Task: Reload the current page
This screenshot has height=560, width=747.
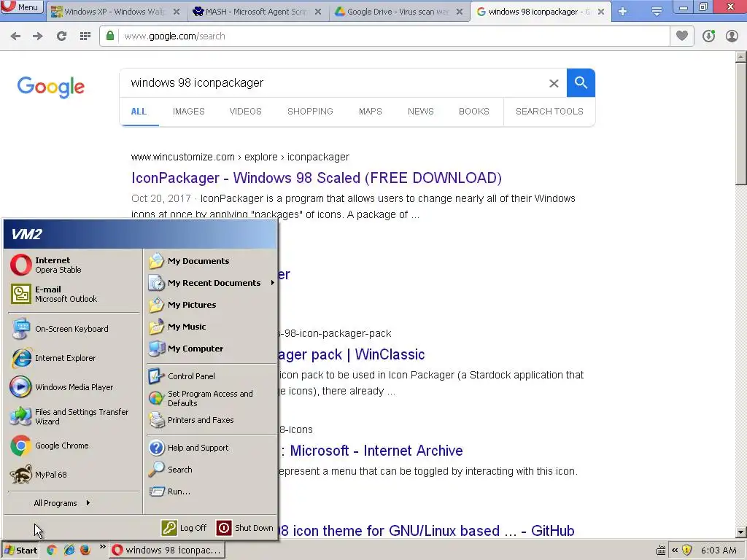Action: (61, 36)
